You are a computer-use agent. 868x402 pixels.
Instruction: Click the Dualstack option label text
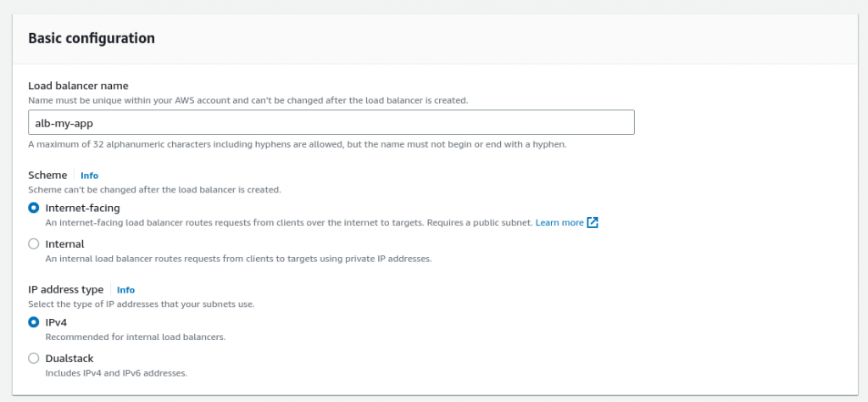70,358
